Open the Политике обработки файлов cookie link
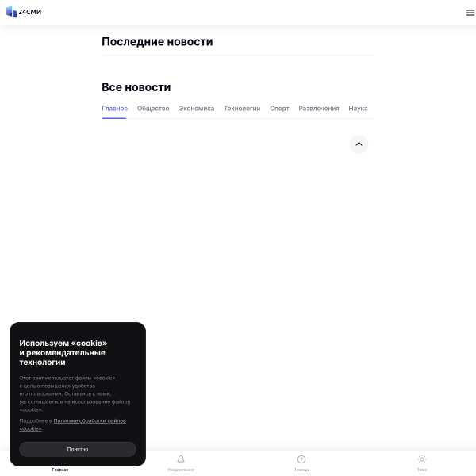476x476 pixels. (x=73, y=424)
